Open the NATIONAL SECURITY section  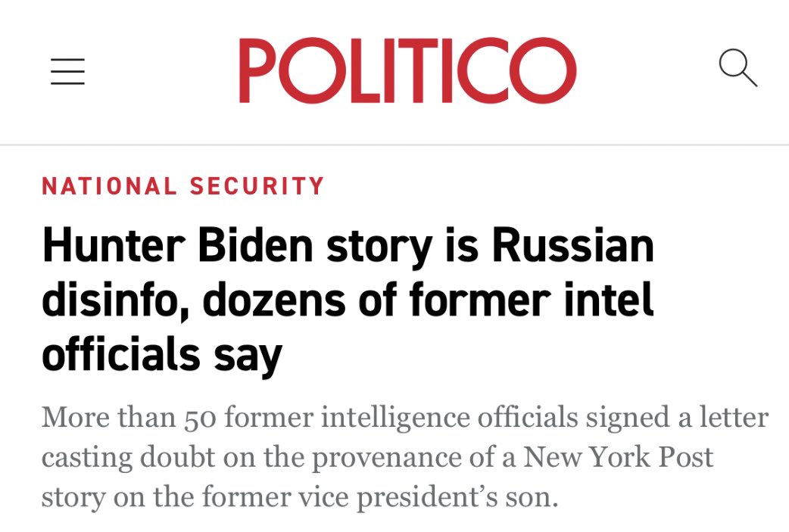tap(183, 185)
